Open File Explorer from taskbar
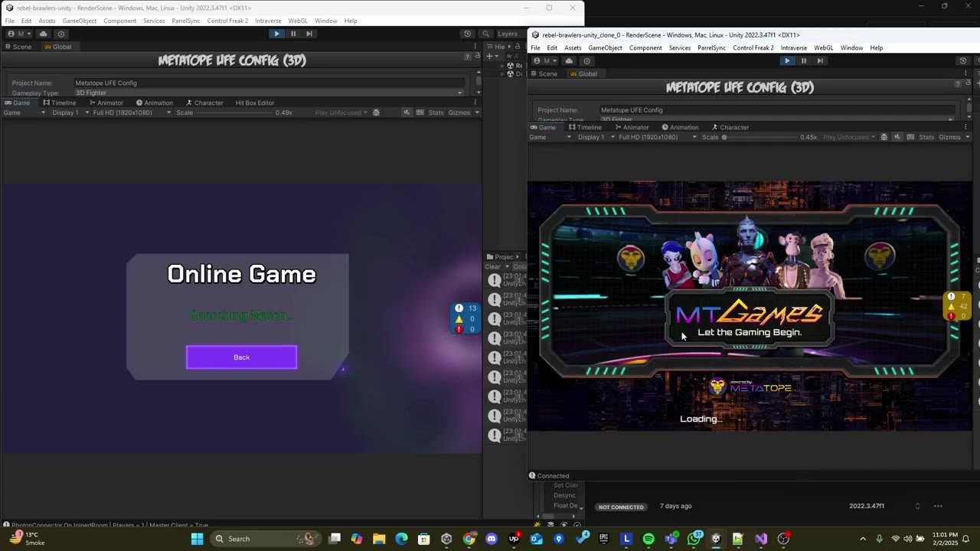Viewport: 980px width, 551px height. (x=379, y=539)
